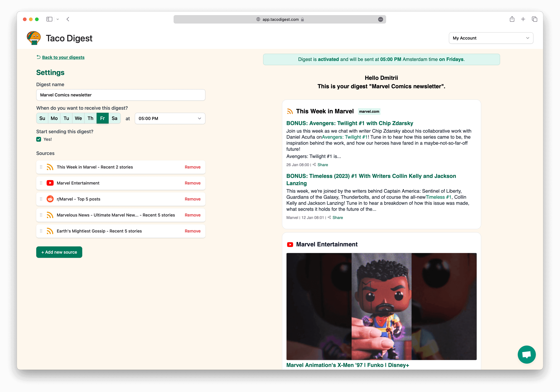This screenshot has width=560, height=392.
Task: Click RSS icon of Marvelous News source
Action: (50, 215)
